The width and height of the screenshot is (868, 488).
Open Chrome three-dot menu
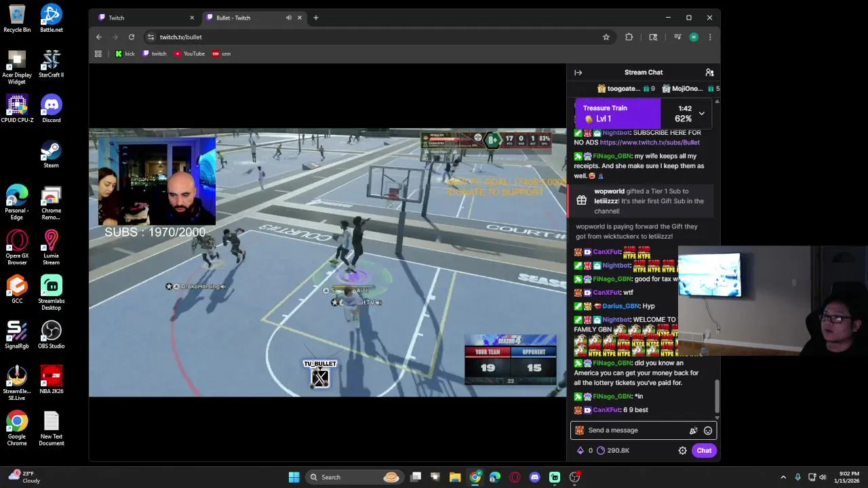click(x=710, y=37)
